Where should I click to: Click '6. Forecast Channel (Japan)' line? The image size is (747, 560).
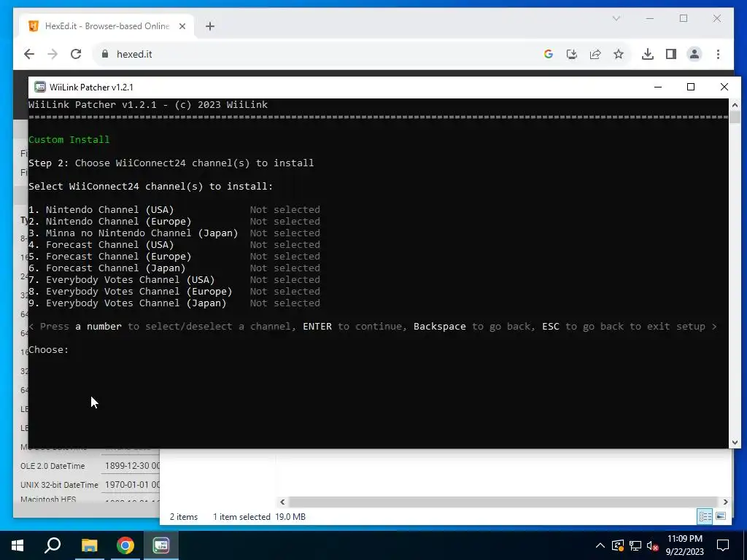coord(174,268)
